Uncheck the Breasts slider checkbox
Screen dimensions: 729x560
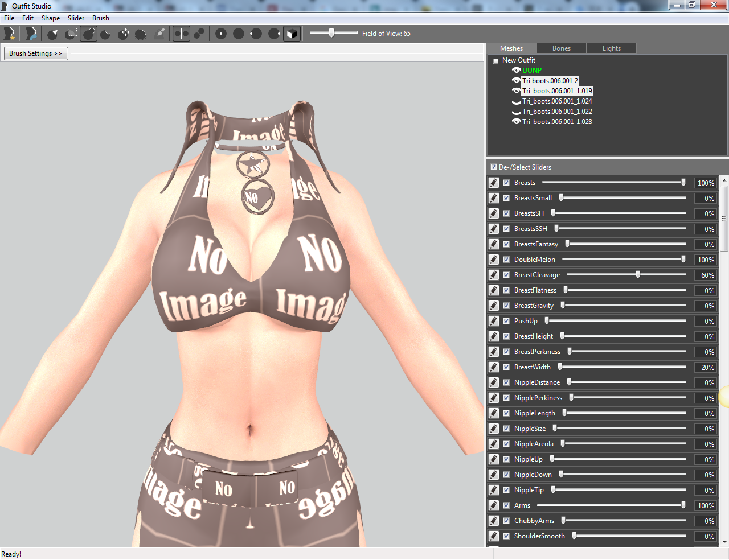[x=506, y=183]
